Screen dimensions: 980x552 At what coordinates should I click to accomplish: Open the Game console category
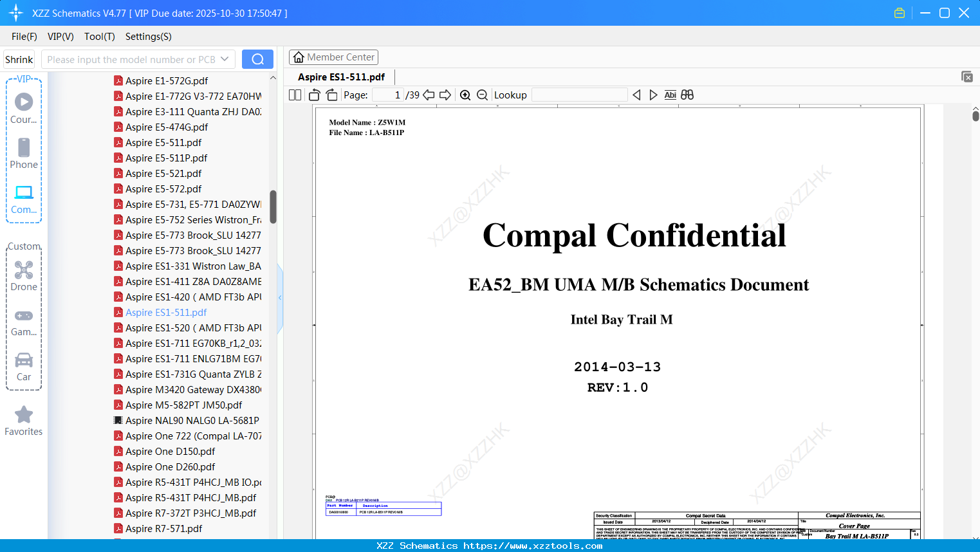(x=24, y=322)
